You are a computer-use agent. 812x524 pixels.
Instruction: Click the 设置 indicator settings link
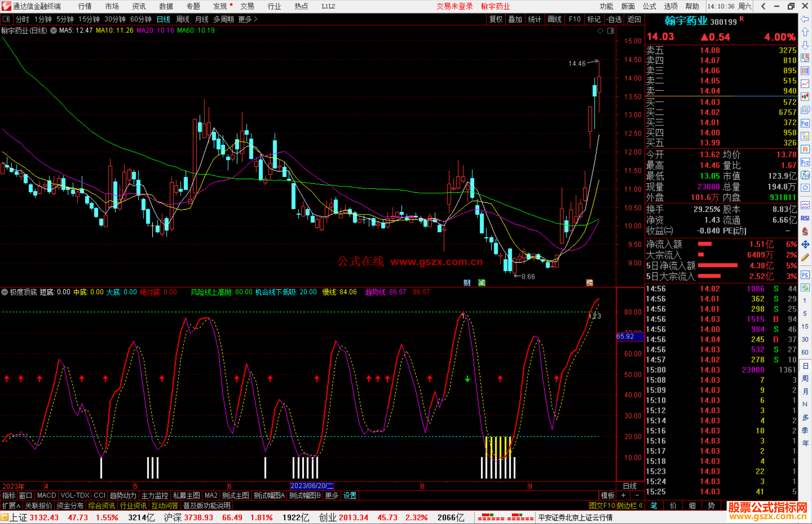point(350,495)
